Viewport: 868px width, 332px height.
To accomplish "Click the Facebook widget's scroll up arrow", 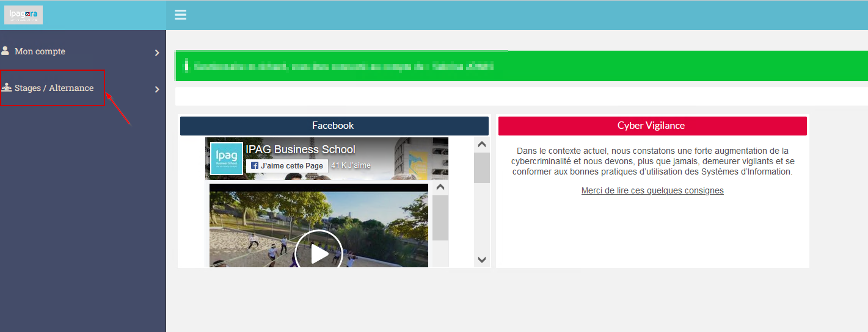I will [481, 145].
